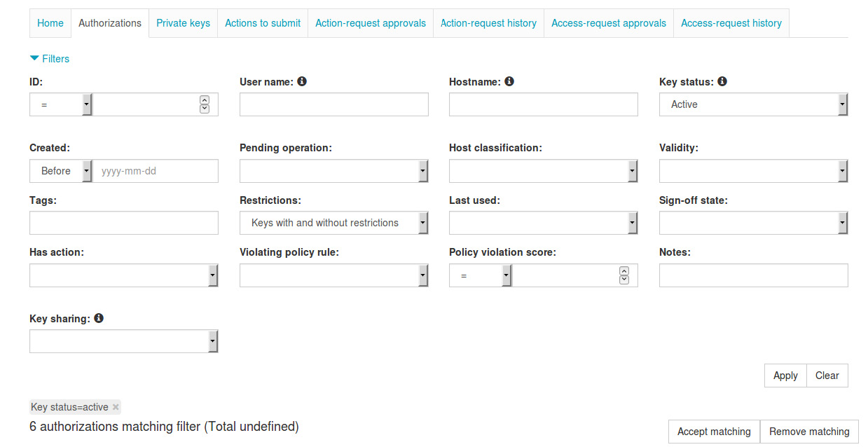
Task: Collapse the Filters section
Action: 50,59
